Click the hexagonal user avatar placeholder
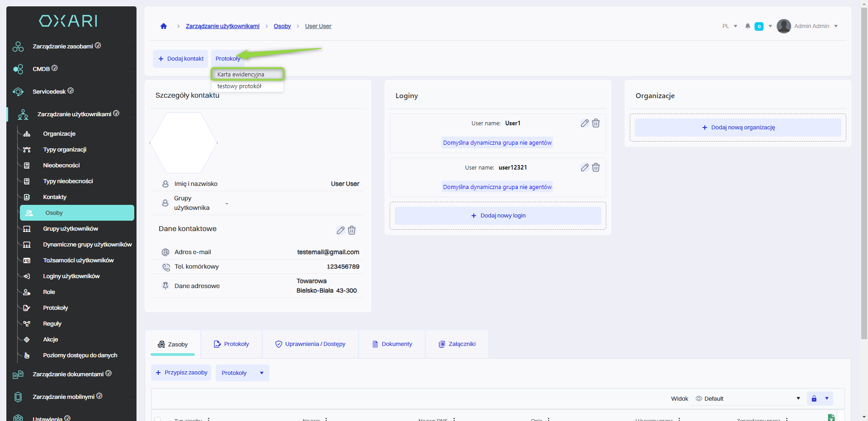The width and height of the screenshot is (868, 421). click(184, 143)
